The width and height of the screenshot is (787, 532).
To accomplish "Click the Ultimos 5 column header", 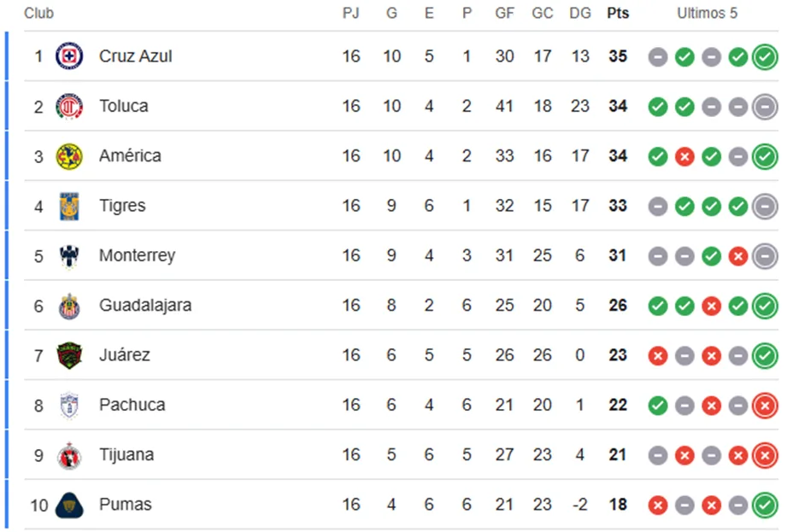I will (x=707, y=14).
